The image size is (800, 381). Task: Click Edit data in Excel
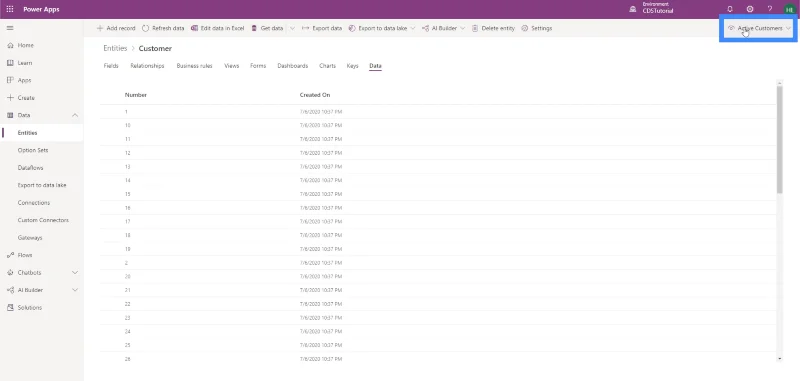(x=217, y=28)
